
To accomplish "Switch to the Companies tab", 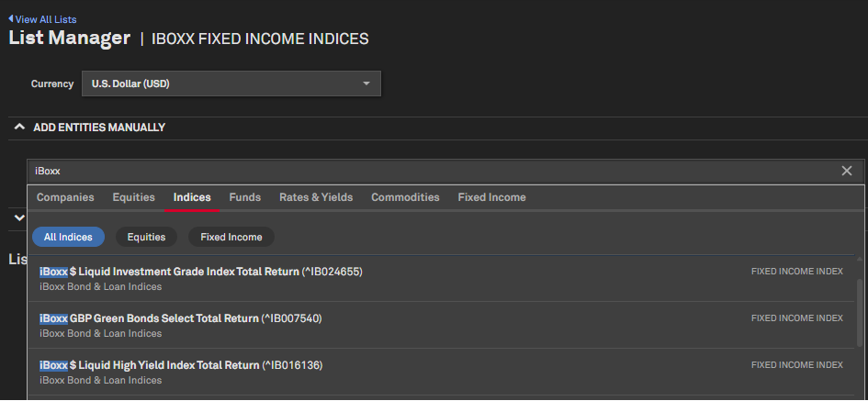I will tap(65, 197).
